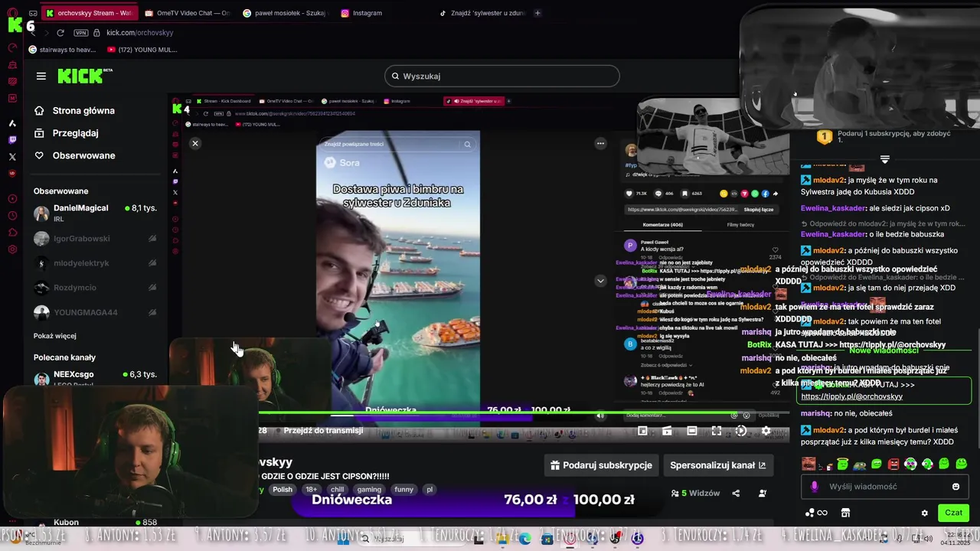The height and width of the screenshot is (551, 980).
Task: Open tipply.pl/@orchovskyy link in chat
Action: tap(851, 396)
